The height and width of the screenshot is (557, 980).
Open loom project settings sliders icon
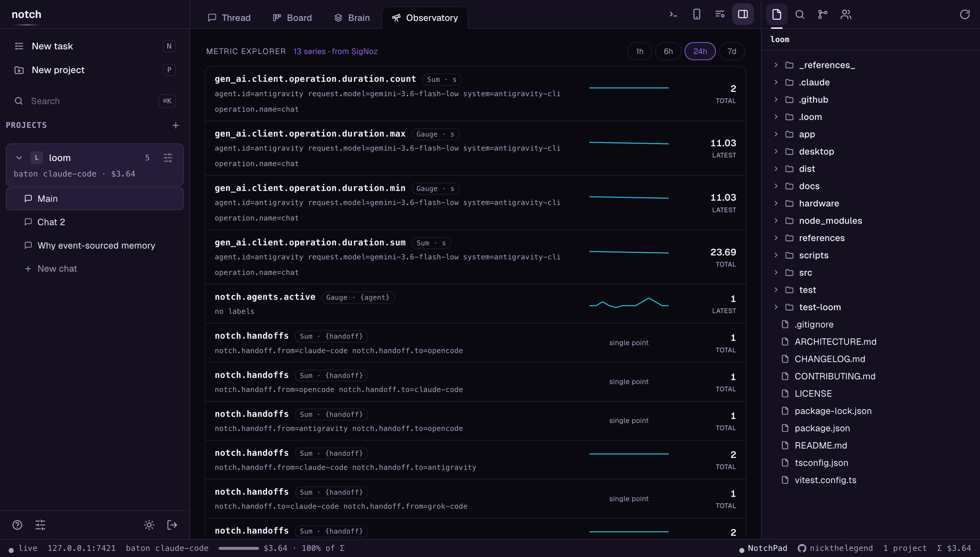[168, 157]
